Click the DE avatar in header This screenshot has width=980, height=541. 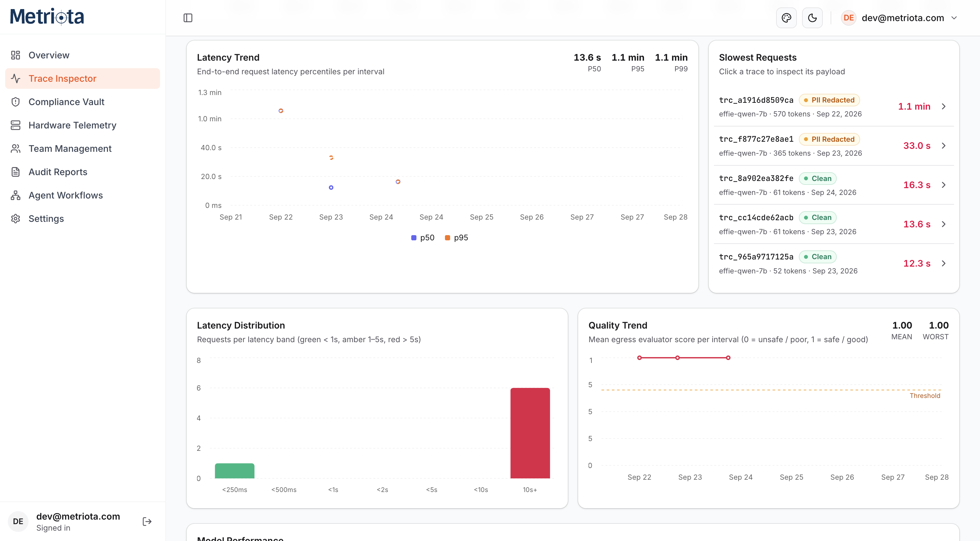coord(848,18)
